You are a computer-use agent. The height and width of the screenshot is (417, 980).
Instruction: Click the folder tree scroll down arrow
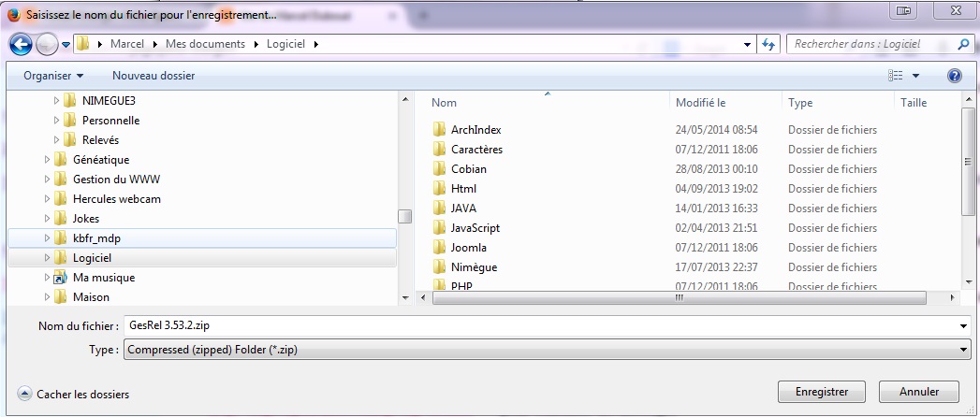tap(405, 298)
